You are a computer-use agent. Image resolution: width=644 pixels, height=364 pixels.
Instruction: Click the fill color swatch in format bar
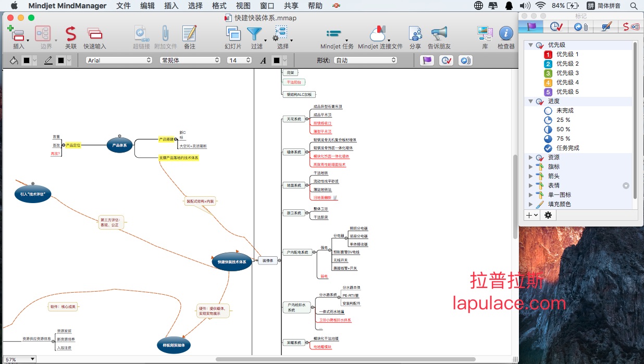[26, 60]
